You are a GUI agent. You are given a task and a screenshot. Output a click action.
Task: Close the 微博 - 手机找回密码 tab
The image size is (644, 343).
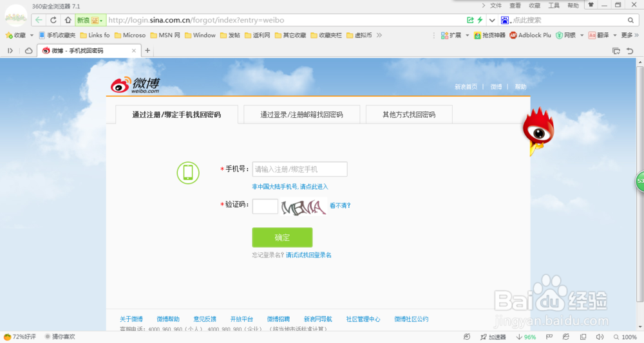[133, 50]
